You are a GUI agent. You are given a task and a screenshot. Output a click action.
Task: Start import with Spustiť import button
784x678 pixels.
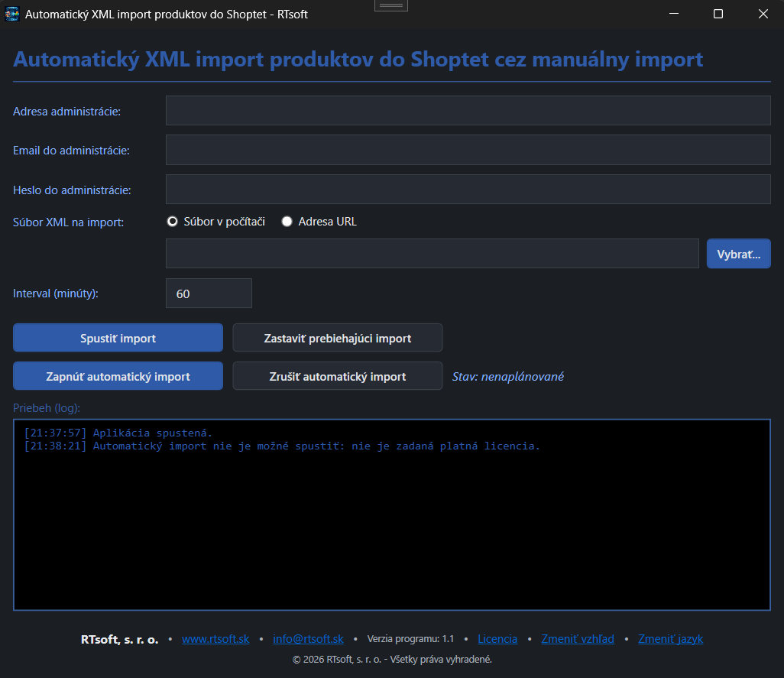[x=118, y=338]
